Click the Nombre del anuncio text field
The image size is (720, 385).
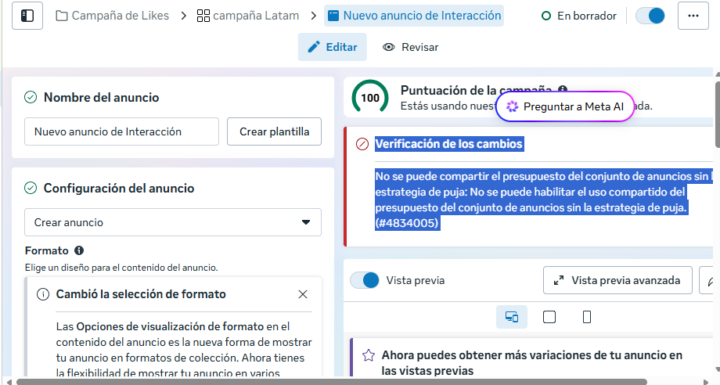[121, 132]
